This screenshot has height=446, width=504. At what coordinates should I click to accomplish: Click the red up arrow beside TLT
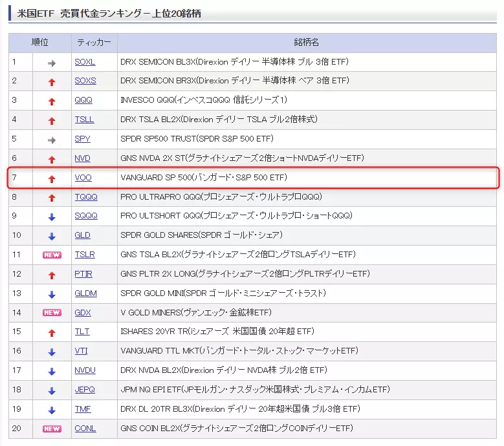52,332
